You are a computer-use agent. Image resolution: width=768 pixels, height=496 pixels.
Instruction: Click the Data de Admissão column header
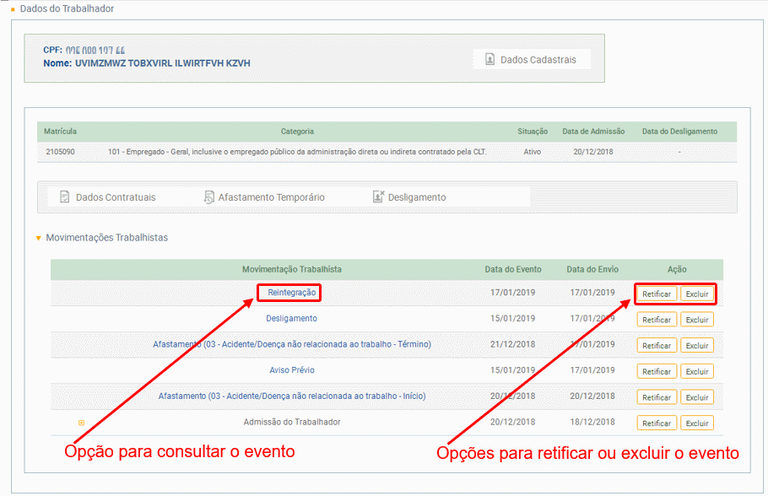click(x=593, y=131)
